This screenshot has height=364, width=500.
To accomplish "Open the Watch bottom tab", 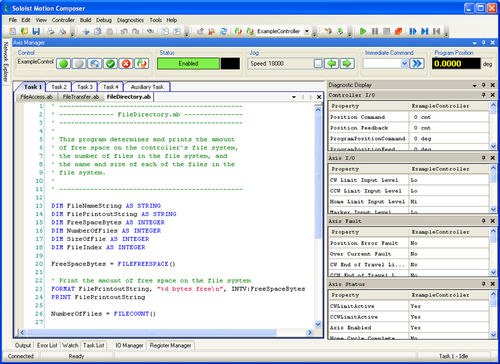I will [70, 345].
